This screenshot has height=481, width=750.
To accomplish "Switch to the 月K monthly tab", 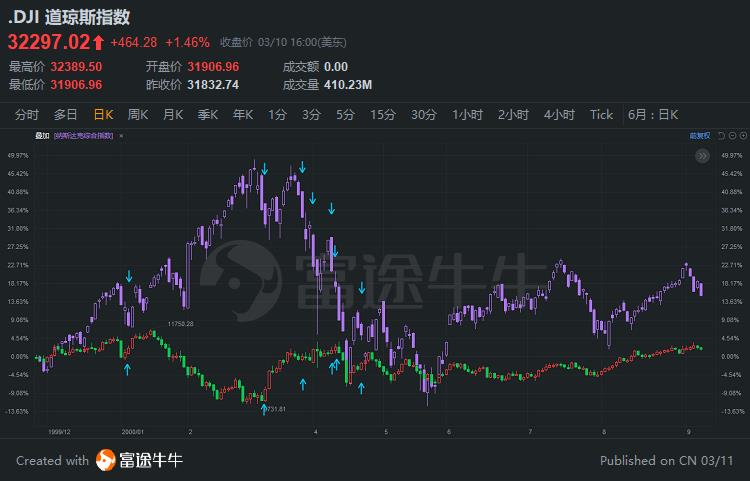I will tap(172, 114).
